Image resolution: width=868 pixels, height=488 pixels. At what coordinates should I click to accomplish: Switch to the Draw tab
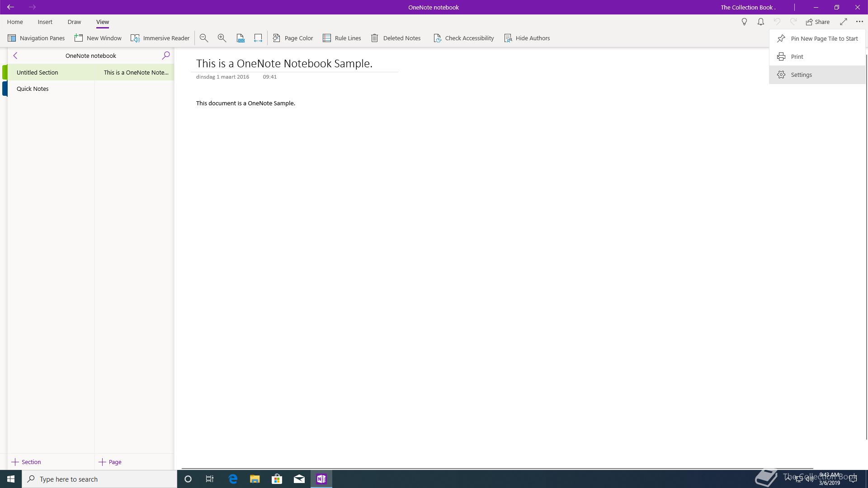[x=74, y=22]
